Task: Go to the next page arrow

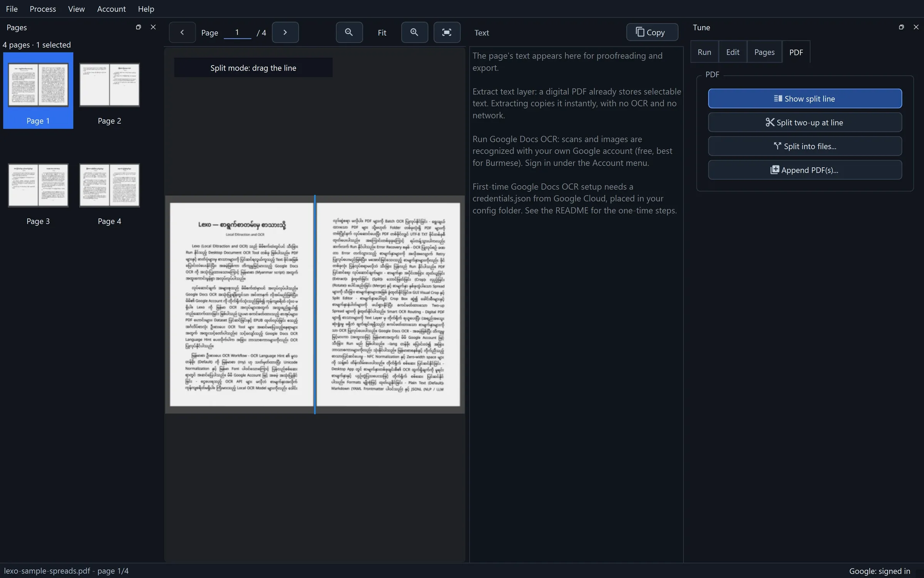Action: tap(285, 32)
